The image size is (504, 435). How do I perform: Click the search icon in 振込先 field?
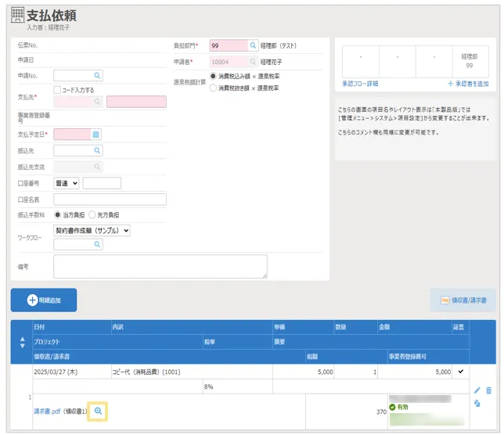pos(97,150)
